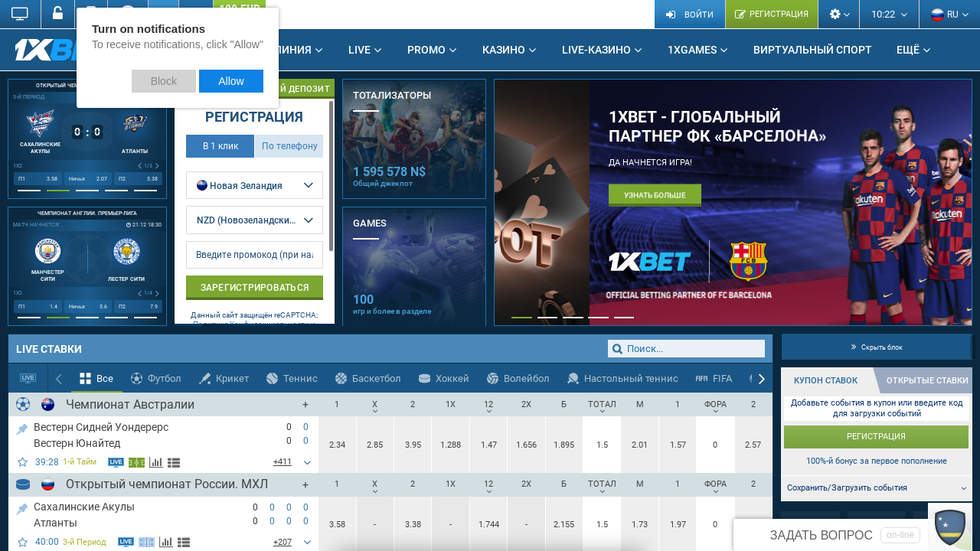
Task: Click the Block notifications button
Action: click(164, 81)
